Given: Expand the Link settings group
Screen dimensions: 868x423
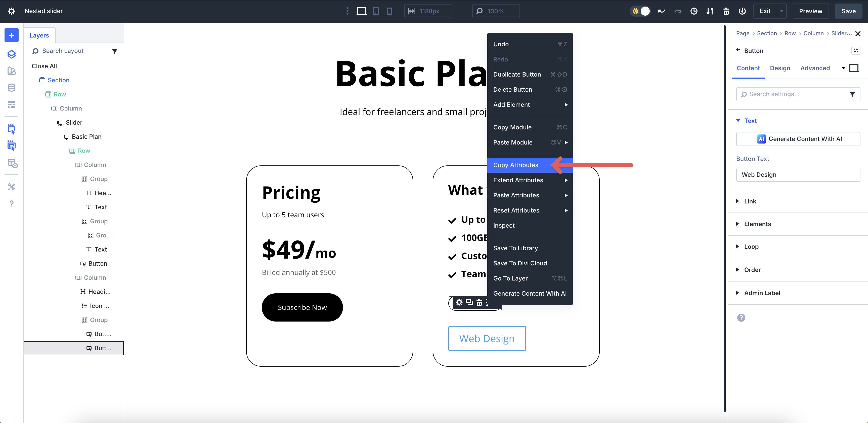Looking at the screenshot, I should 750,201.
